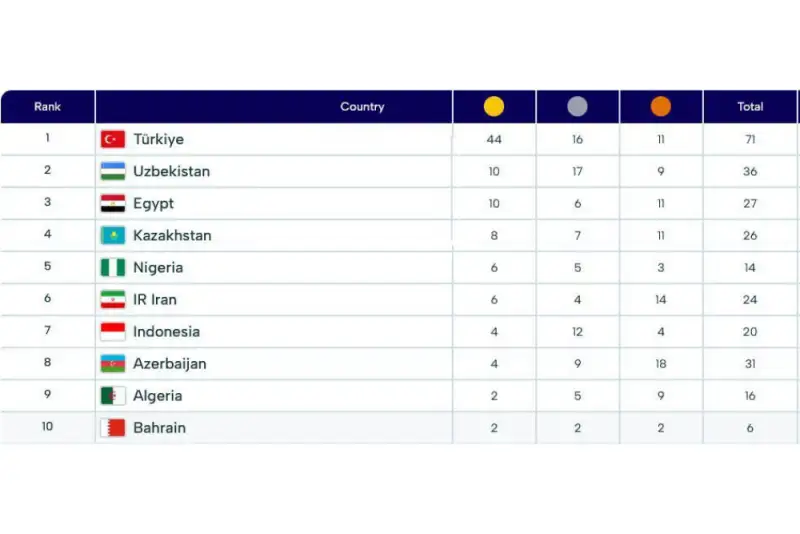Click the silver medal column header
This screenshot has height=534, width=800.
[x=577, y=107]
